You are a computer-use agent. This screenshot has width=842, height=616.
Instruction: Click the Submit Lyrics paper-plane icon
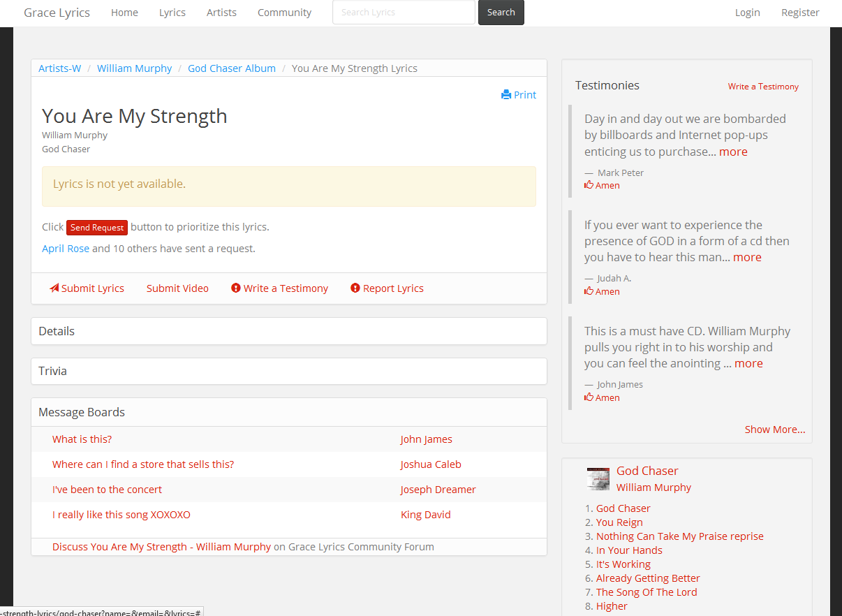click(54, 288)
